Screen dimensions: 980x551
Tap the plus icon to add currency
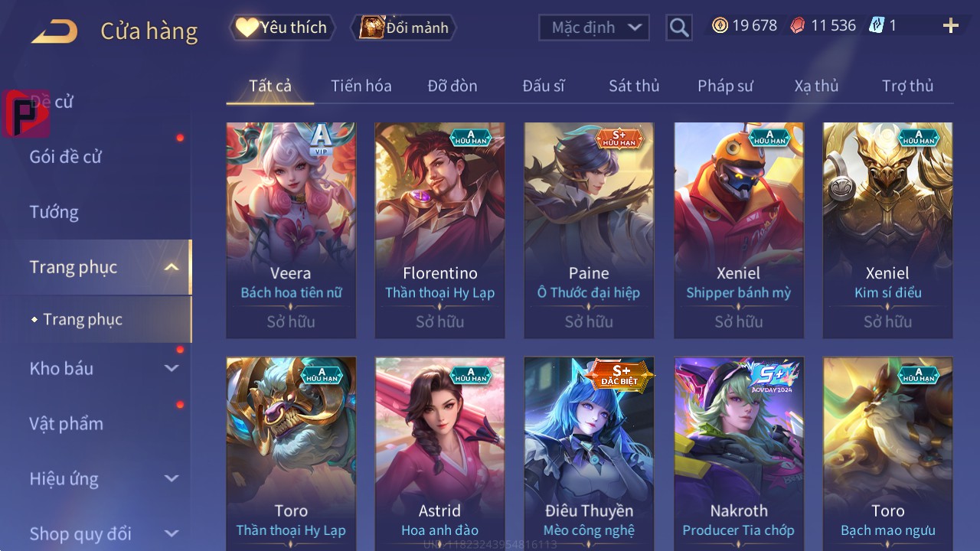[x=951, y=26]
